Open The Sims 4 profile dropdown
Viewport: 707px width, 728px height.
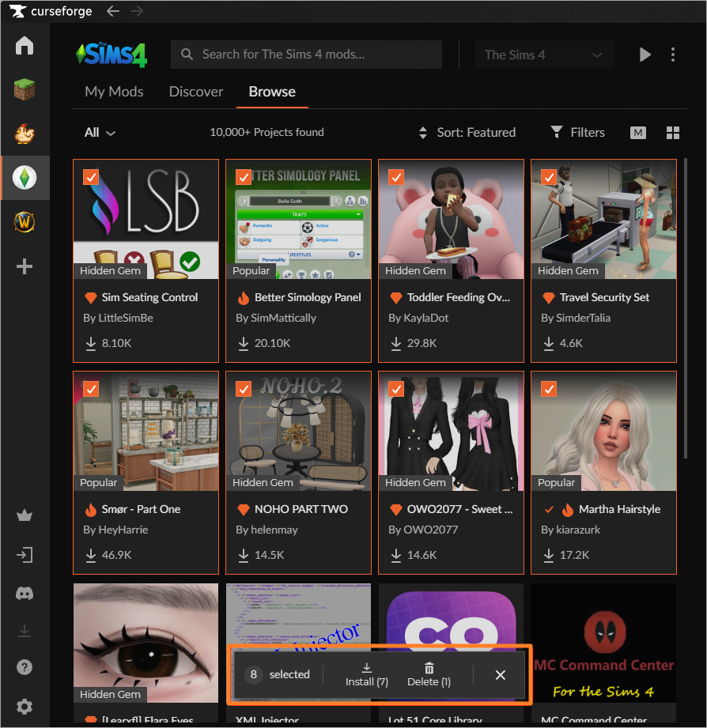click(x=544, y=55)
